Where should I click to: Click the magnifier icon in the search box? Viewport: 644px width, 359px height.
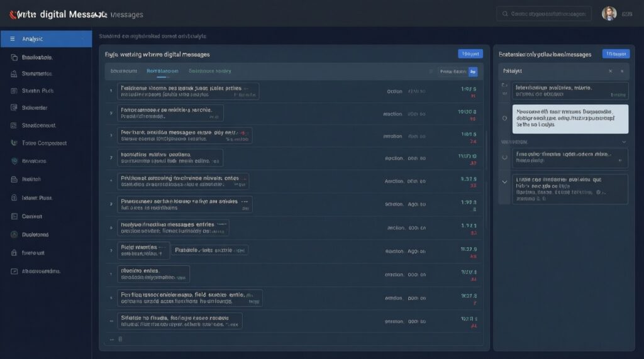click(504, 13)
